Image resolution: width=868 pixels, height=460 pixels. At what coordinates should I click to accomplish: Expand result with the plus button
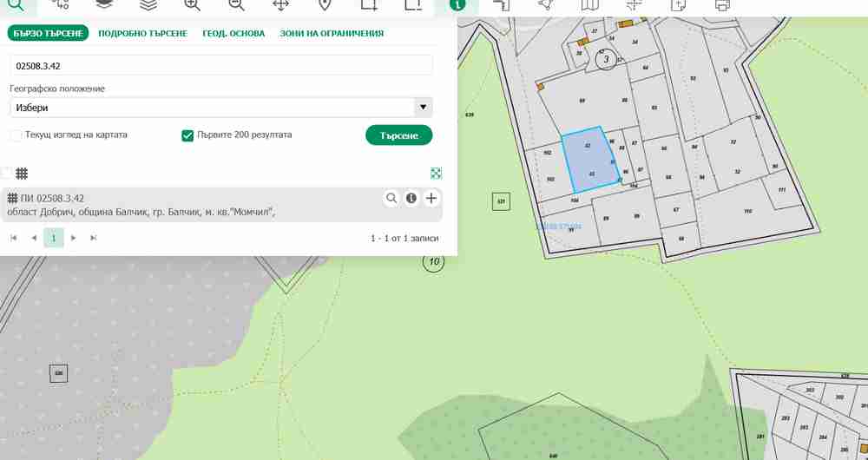point(431,199)
